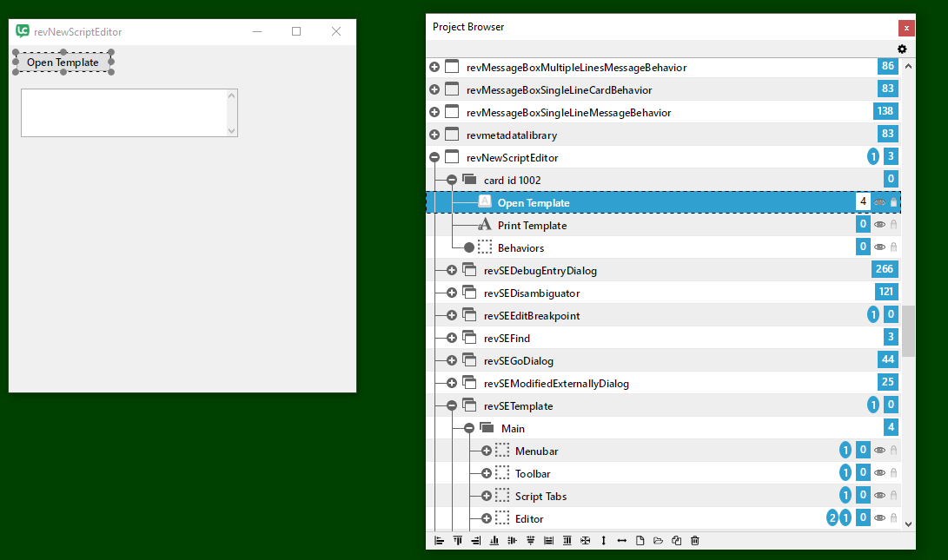
Task: Click the Project Browser vertical scrollbar thumb
Action: click(908, 331)
